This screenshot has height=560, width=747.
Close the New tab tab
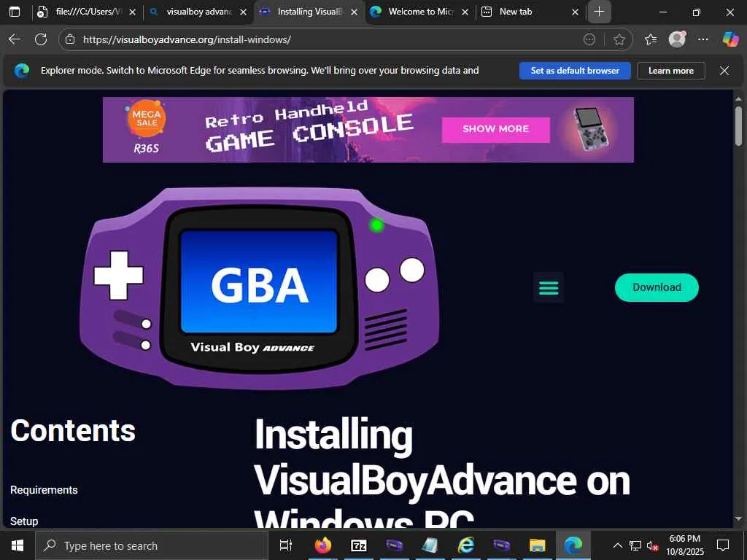575,12
